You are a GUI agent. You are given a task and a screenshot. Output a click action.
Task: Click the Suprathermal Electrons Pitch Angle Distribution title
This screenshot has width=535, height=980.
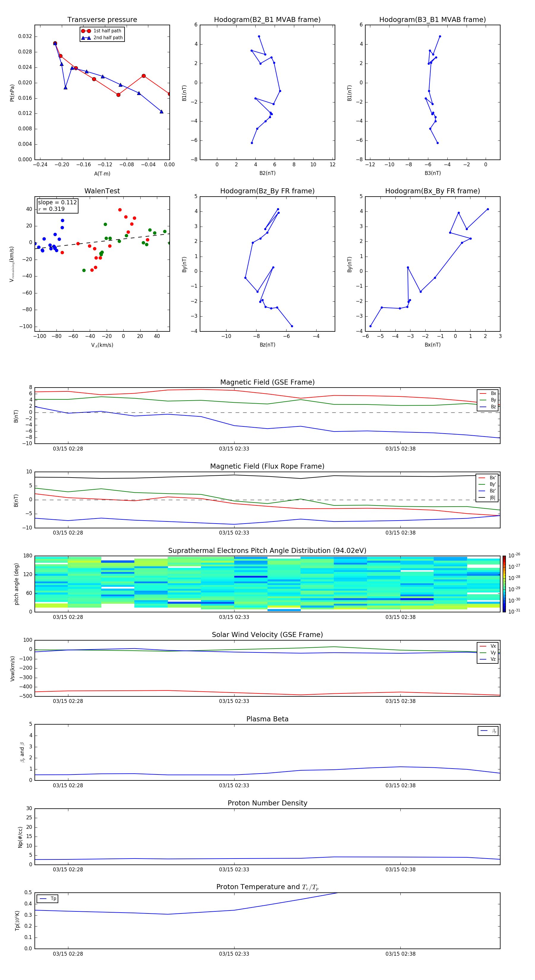(x=267, y=551)
